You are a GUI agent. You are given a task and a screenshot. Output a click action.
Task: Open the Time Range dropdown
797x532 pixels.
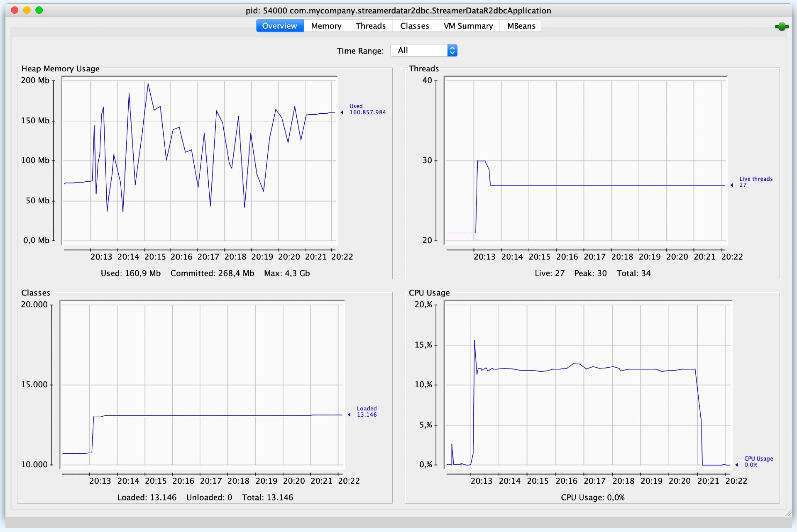click(x=424, y=51)
